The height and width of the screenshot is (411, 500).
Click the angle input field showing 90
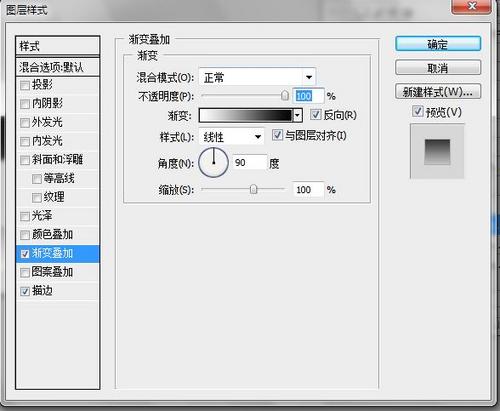[250, 163]
